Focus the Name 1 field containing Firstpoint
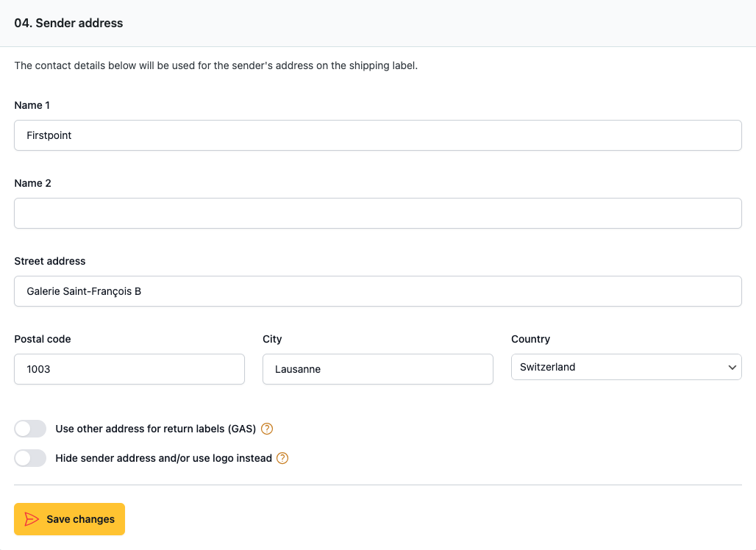This screenshot has width=756, height=550. (x=377, y=135)
